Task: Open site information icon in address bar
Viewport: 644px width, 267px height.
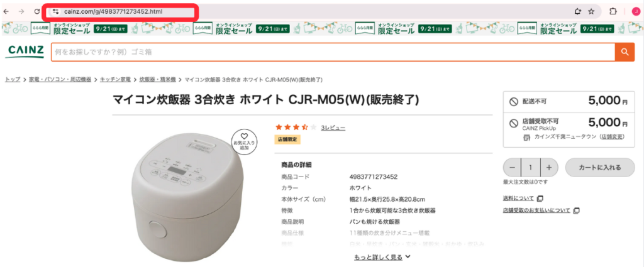Action: point(56,11)
